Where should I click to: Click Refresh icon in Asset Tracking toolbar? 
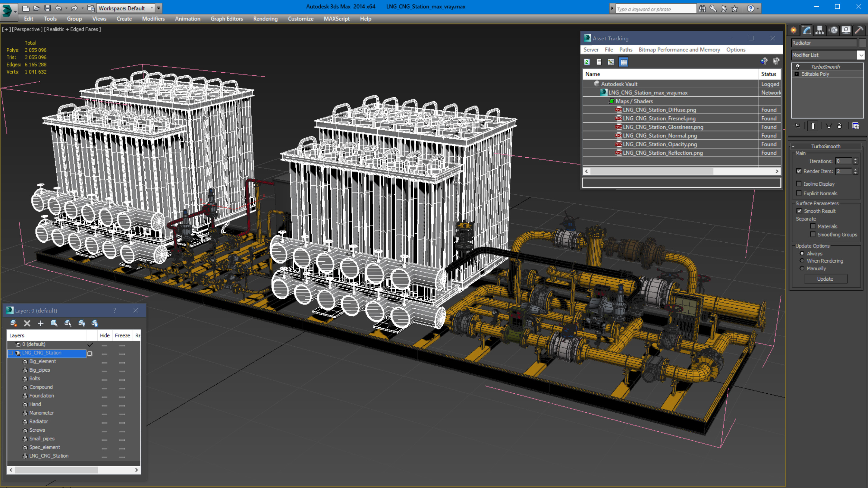(x=587, y=62)
